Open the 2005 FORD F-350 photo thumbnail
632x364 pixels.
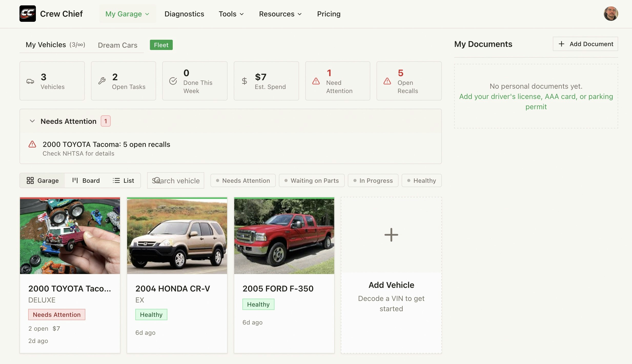click(284, 236)
